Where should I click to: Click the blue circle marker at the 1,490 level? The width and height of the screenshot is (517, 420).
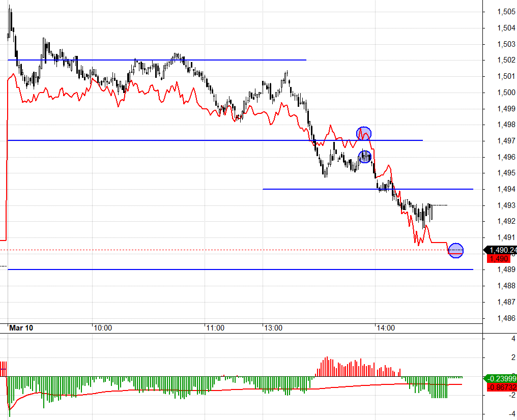[x=455, y=250]
